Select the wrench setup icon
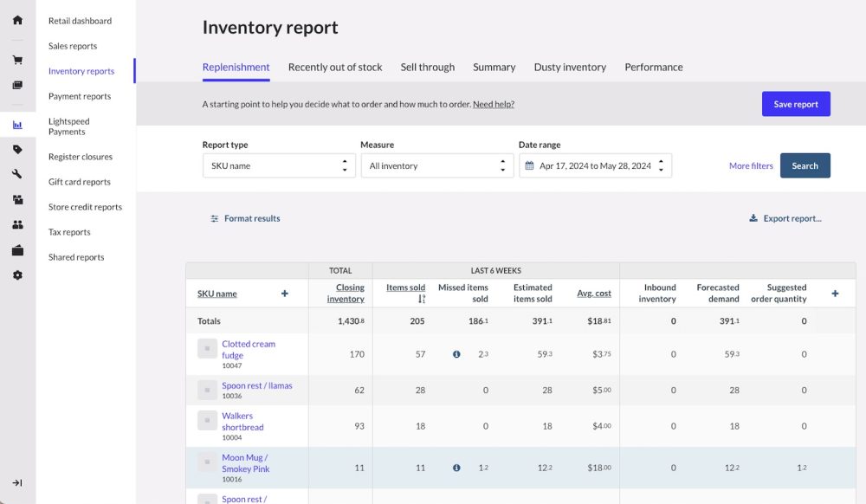 click(x=16, y=173)
